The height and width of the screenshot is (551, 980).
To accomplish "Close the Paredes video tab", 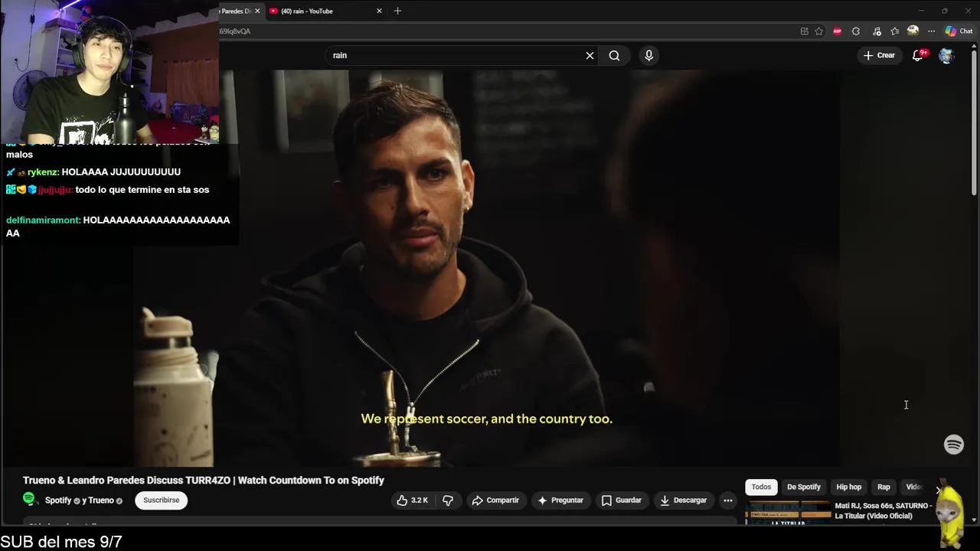I will click(257, 11).
